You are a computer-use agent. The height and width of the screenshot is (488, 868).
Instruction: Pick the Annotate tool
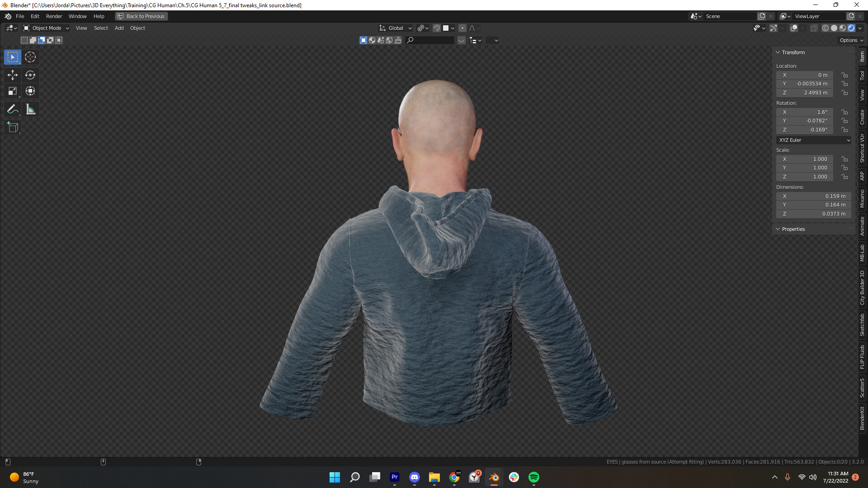[x=12, y=108]
